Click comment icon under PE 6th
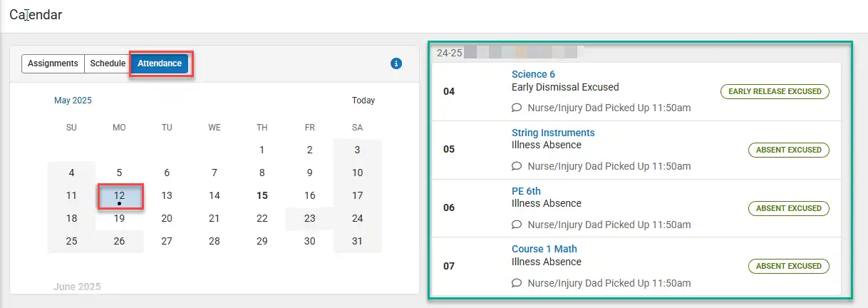The height and width of the screenshot is (308, 868). (x=517, y=225)
